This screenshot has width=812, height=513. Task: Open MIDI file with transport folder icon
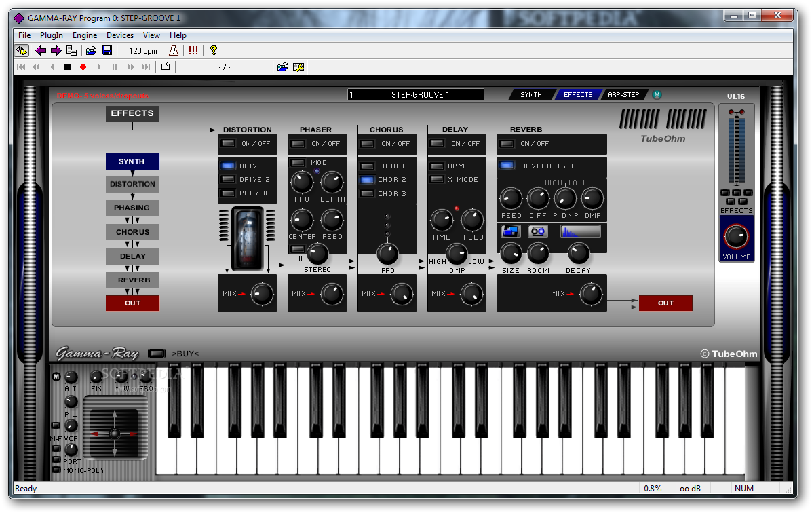[x=282, y=67]
